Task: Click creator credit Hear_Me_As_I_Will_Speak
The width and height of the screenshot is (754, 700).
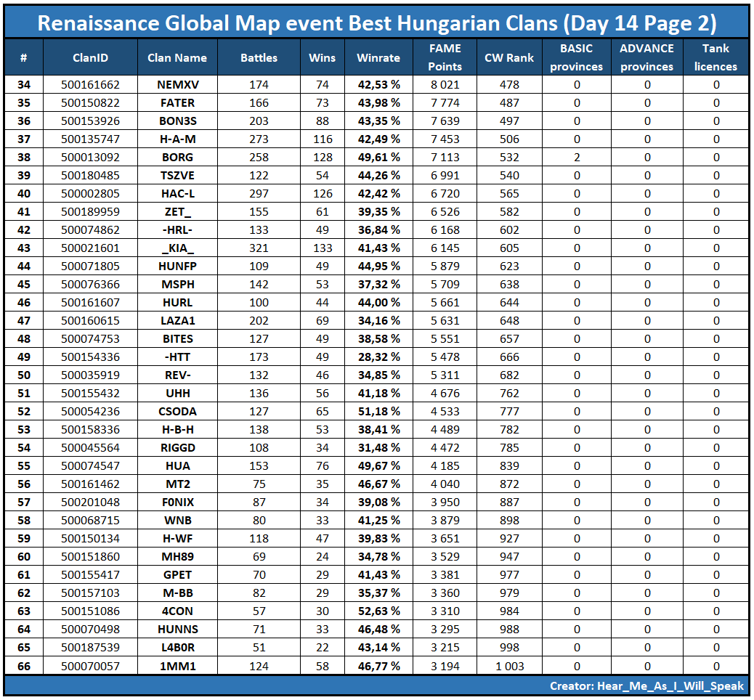Action: [x=670, y=686]
